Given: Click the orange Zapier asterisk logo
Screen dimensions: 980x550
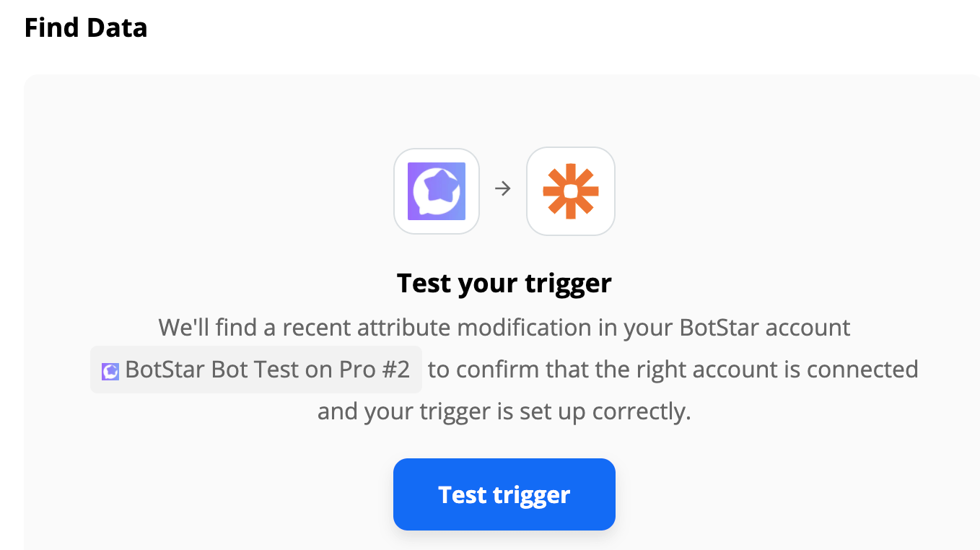Looking at the screenshot, I should coord(570,191).
